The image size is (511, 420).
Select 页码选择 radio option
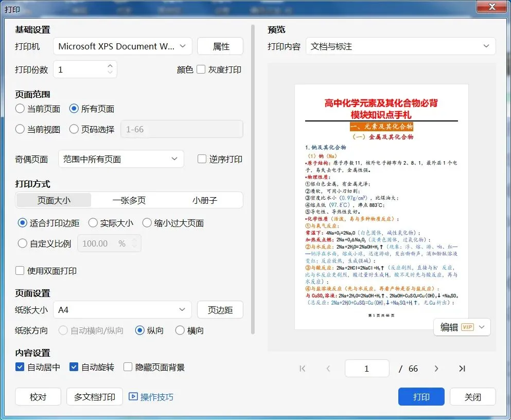pos(74,129)
